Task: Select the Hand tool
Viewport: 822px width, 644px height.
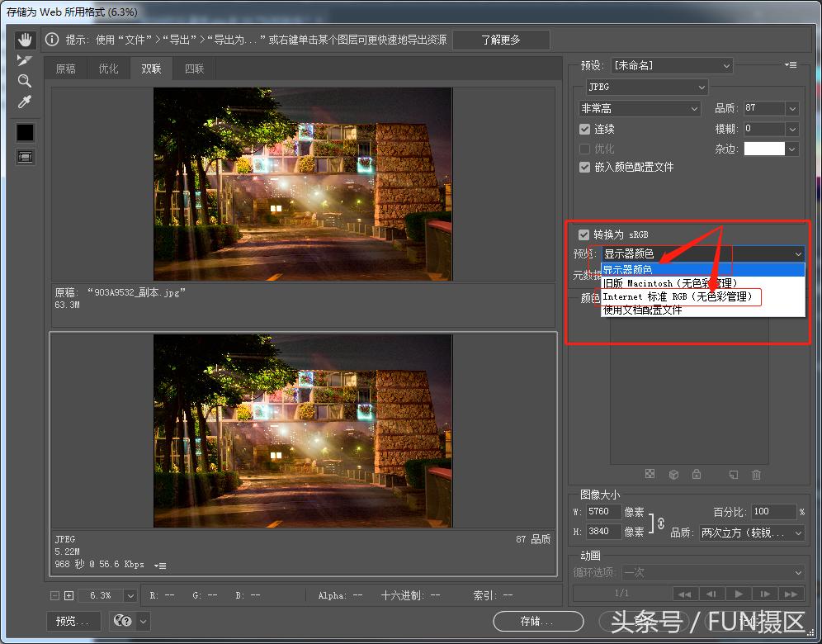Action: click(x=25, y=40)
